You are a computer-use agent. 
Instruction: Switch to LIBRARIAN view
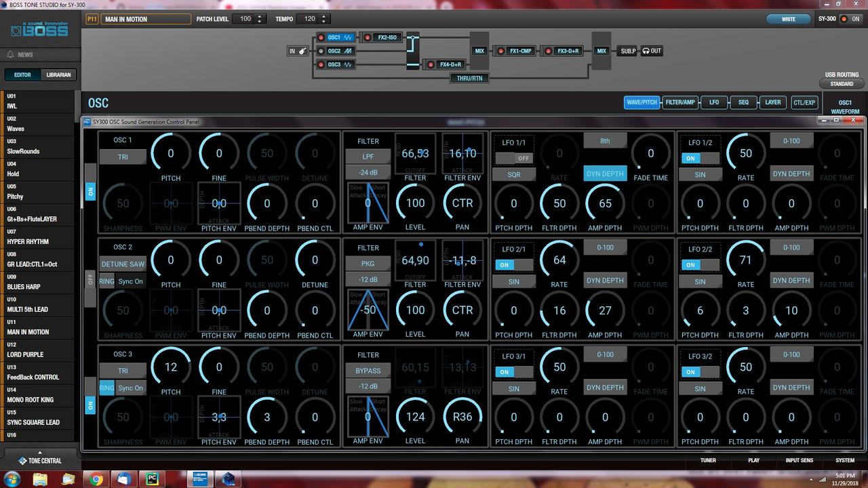(x=58, y=75)
